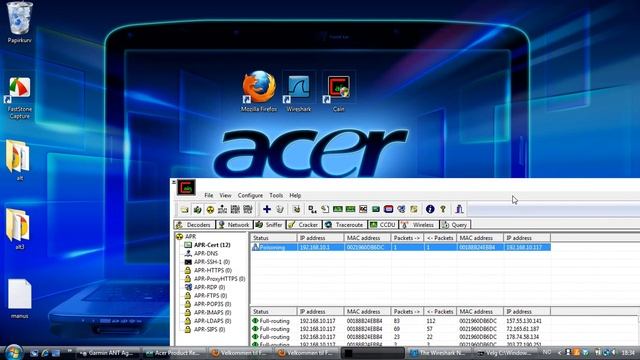The width and height of the screenshot is (640, 360).
Task: Toggle the Start/Stop Sniffer toolbar icon
Action: (198, 209)
